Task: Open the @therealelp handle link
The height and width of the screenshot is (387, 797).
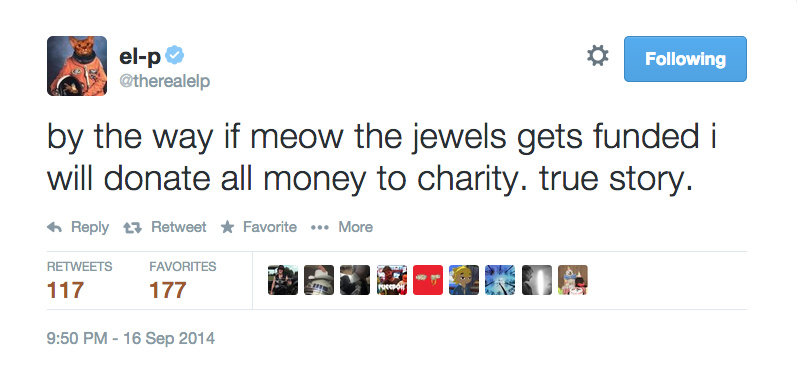Action: 164,81
